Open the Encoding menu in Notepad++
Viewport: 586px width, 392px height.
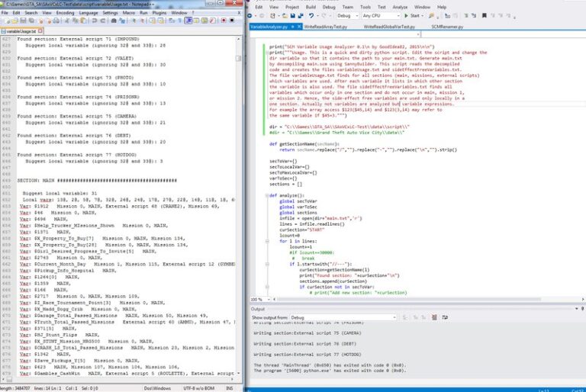(65, 13)
